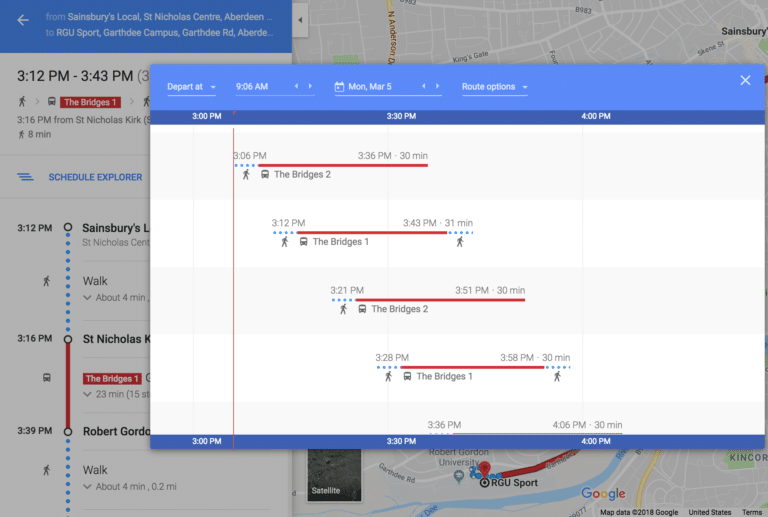
Task: Click walking icon of 3:06 PM trip
Action: pos(246,174)
